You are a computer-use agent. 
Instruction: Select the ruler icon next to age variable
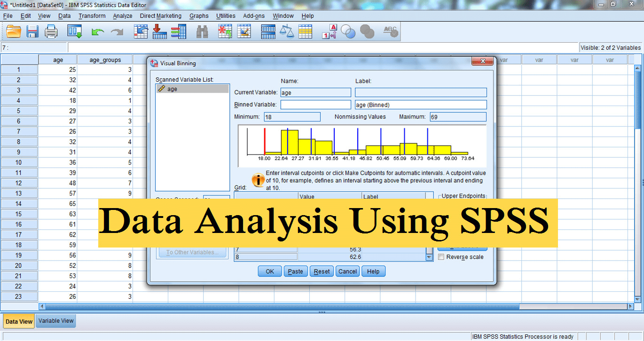[x=161, y=88]
